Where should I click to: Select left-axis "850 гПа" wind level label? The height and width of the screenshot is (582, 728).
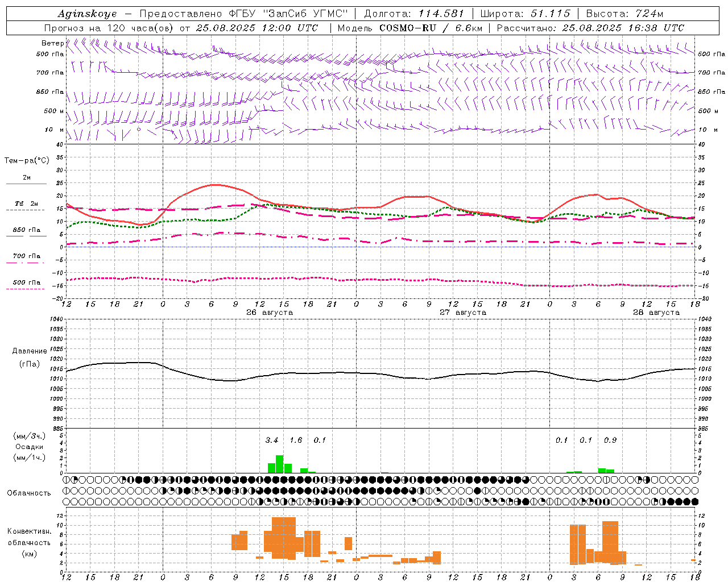[x=50, y=92]
